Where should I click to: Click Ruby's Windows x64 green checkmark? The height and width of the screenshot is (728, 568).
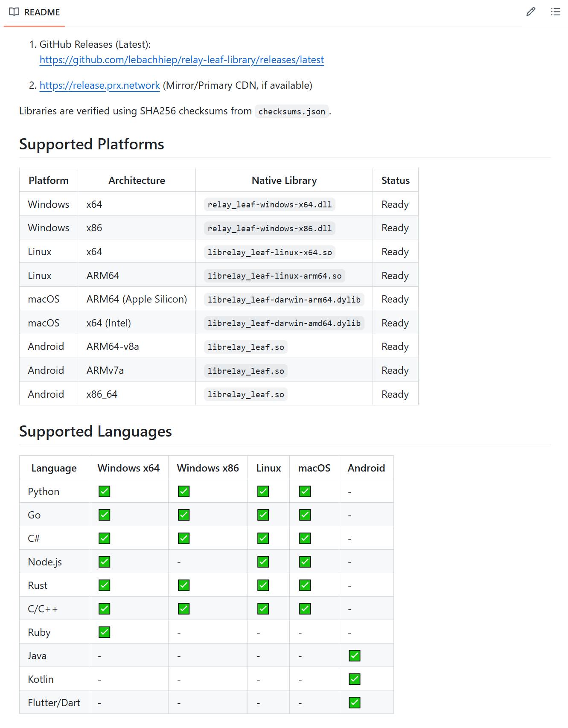[105, 632]
